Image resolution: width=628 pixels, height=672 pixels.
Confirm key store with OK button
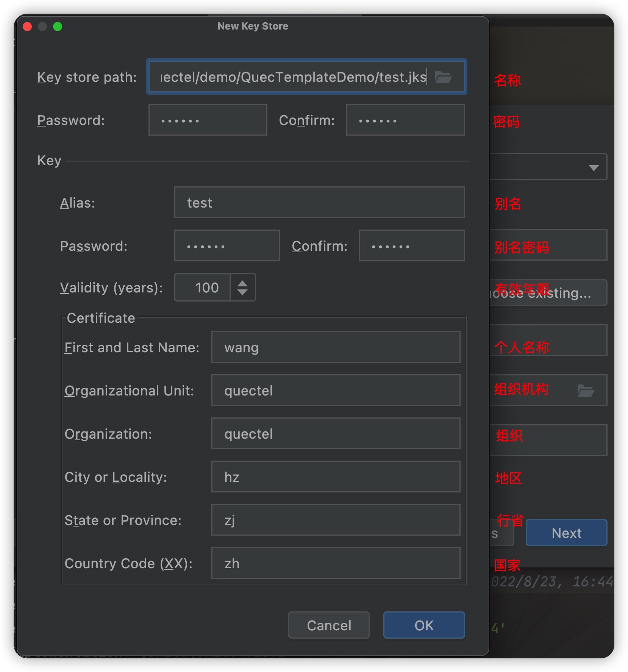[x=424, y=625]
